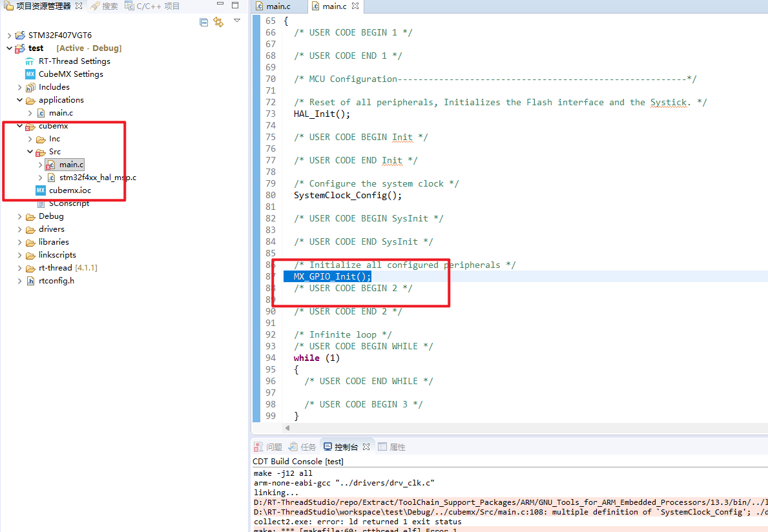Click the RT-Thread Settings RT icon

click(x=30, y=62)
